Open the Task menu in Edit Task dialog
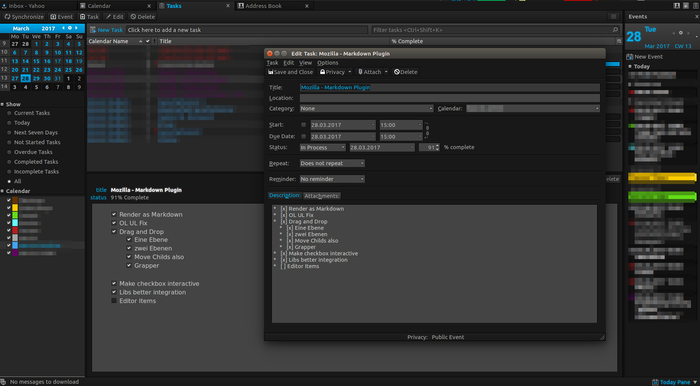700x386 pixels. pos(272,63)
